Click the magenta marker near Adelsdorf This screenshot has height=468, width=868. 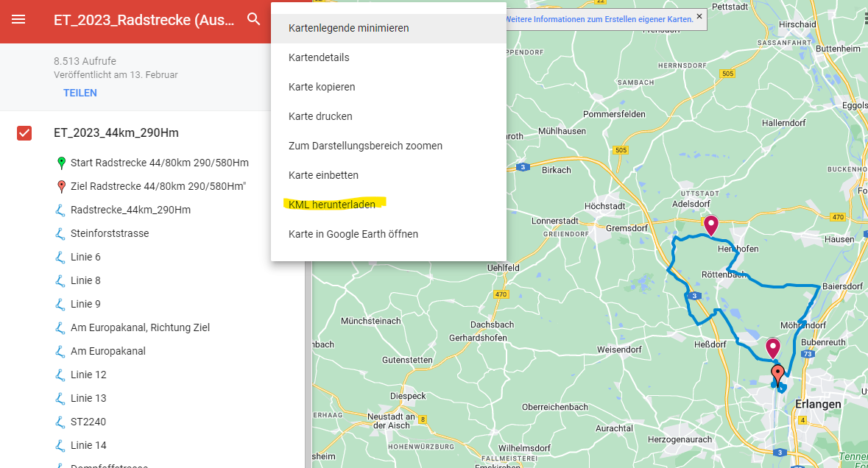click(x=710, y=225)
